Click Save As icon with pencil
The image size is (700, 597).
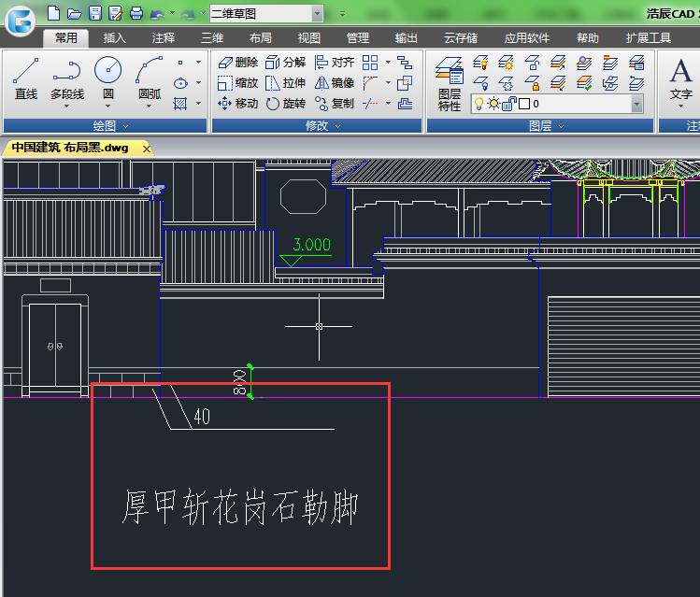tap(116, 13)
